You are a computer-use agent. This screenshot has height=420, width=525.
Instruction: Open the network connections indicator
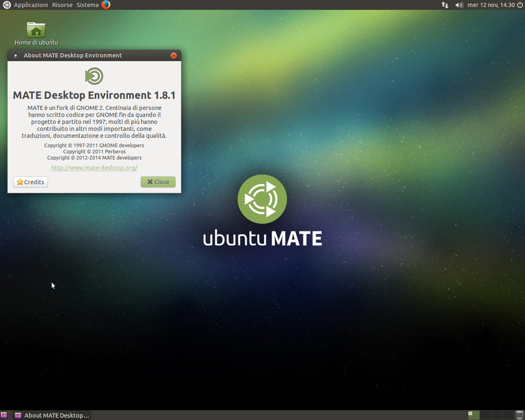point(445,5)
